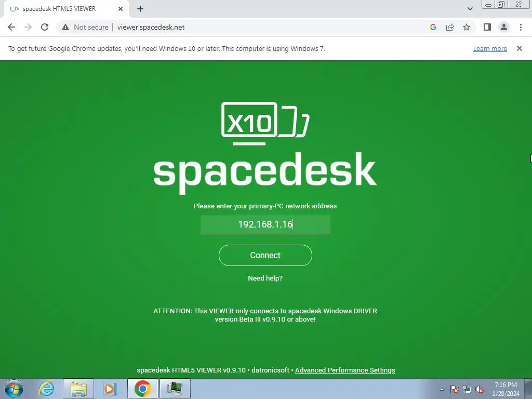Close the spacedesk HTML5 VIEWER tab
Image resolution: width=532 pixels, height=399 pixels.
[x=121, y=9]
